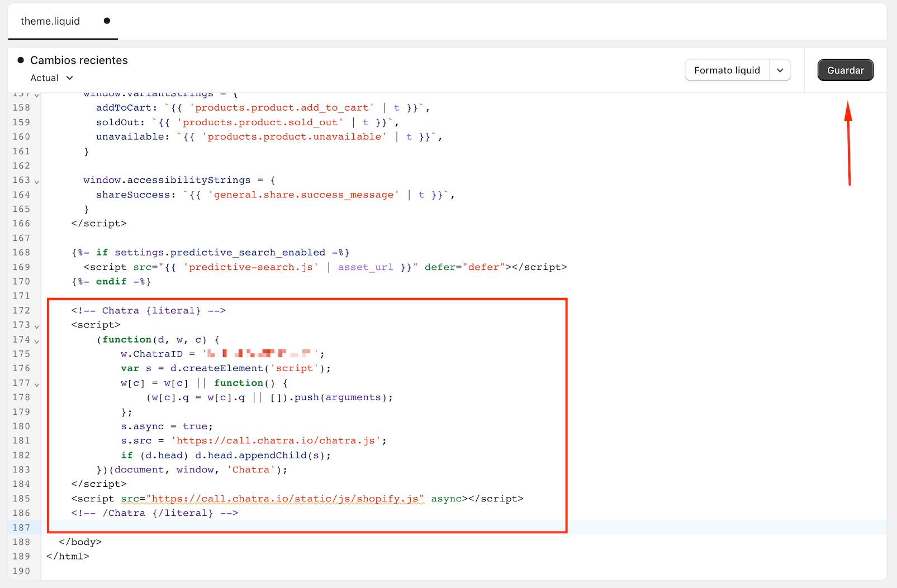This screenshot has height=588, width=897.
Task: Click Formato liquid to format the code
Action: click(x=727, y=70)
